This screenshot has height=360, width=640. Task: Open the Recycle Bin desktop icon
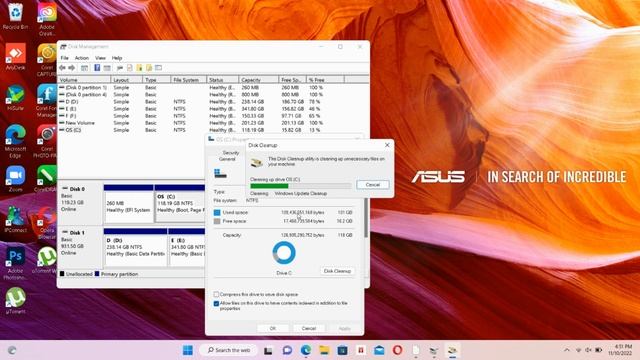coord(16,16)
